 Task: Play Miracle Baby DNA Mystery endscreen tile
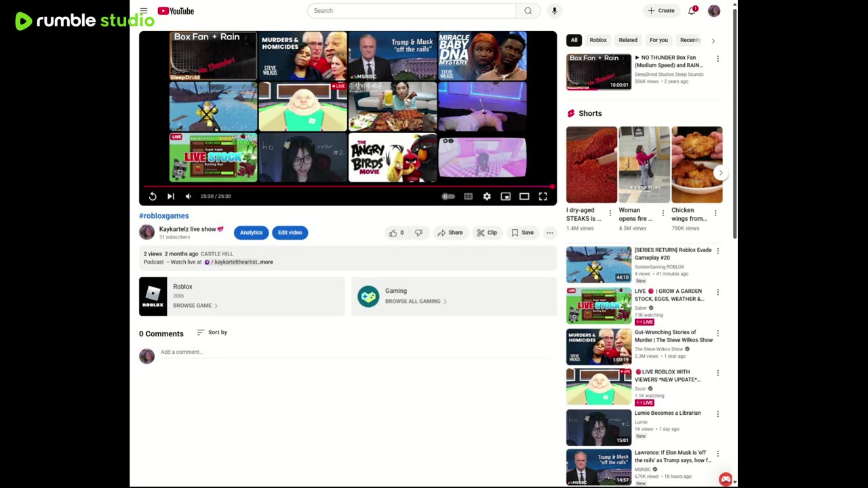coord(482,56)
